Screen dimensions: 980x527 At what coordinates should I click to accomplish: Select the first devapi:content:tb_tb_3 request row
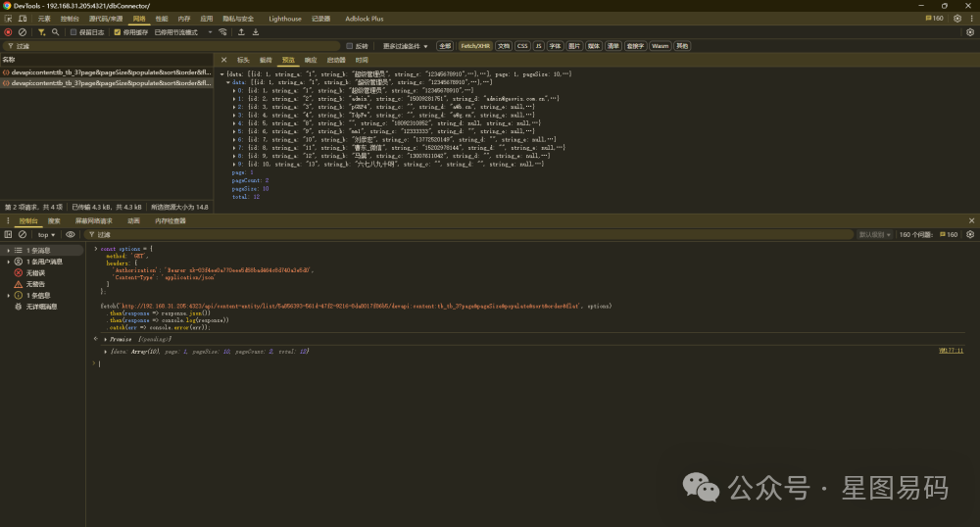[106, 72]
